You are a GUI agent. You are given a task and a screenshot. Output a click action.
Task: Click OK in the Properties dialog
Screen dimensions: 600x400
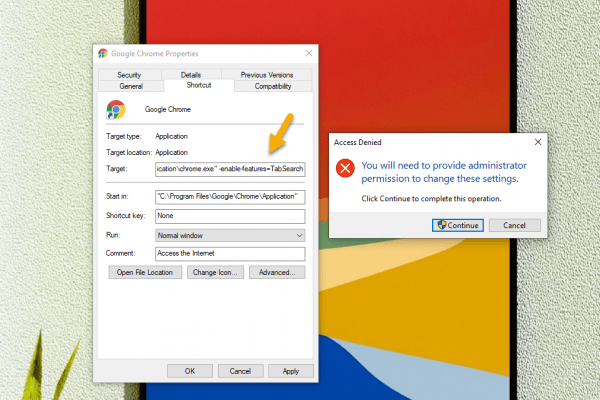(190, 371)
